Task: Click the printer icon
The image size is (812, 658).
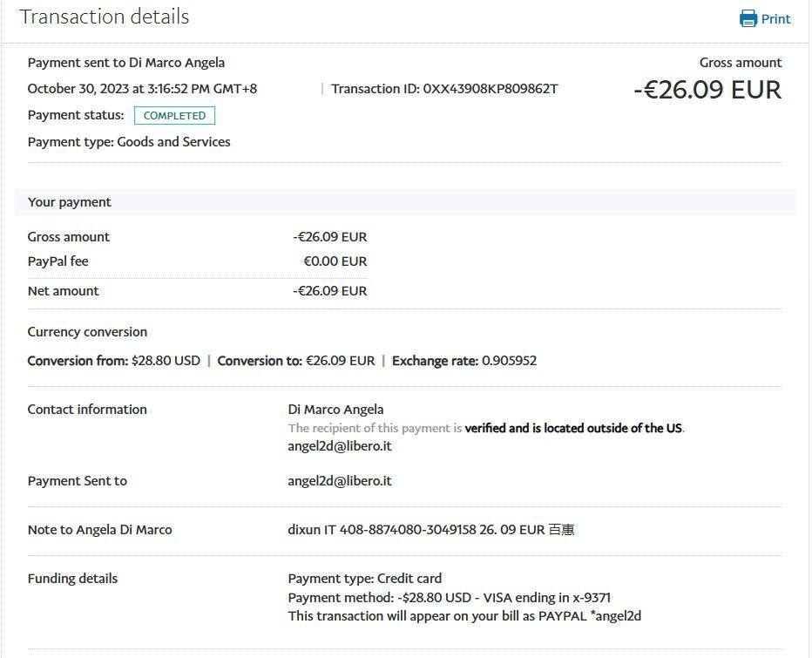Action: [748, 19]
